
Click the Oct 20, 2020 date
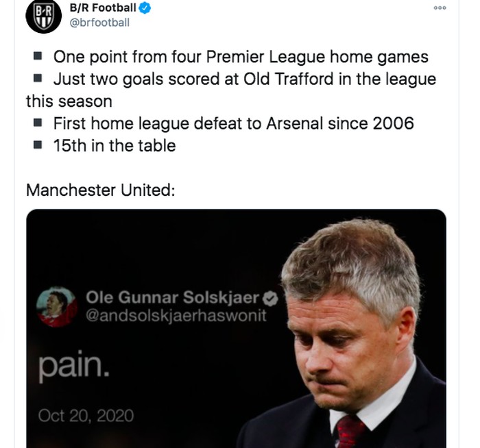click(86, 415)
